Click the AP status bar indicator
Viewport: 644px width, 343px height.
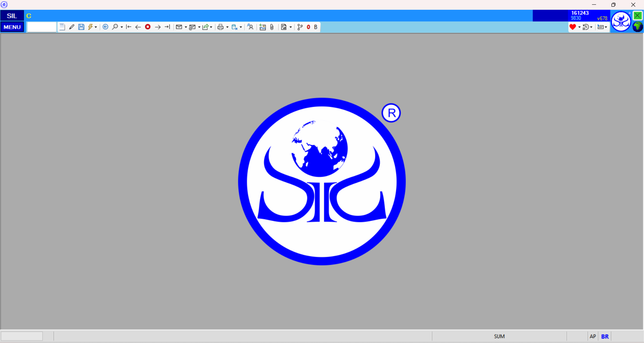click(x=593, y=336)
